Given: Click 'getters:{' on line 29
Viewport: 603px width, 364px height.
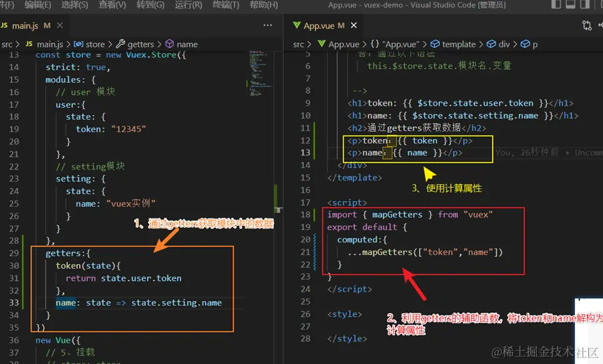Looking at the screenshot, I should [68, 253].
